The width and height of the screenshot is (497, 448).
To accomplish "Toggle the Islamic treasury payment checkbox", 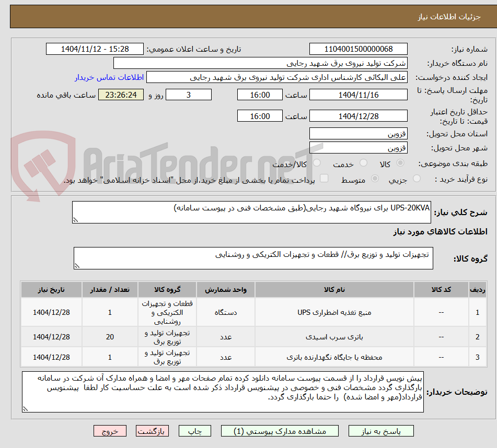I will (324, 179).
